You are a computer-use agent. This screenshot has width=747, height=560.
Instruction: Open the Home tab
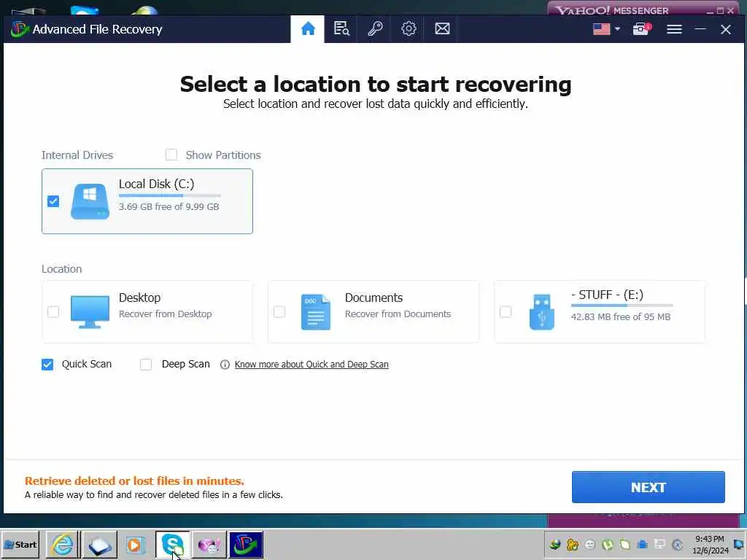click(308, 29)
